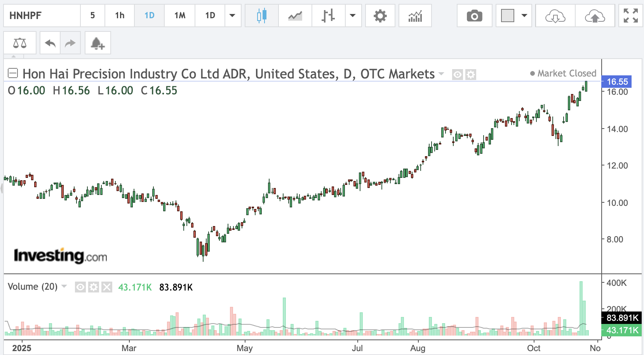Select the candlestick chart type icon
Screen dimensions: 644x355
pos(262,16)
